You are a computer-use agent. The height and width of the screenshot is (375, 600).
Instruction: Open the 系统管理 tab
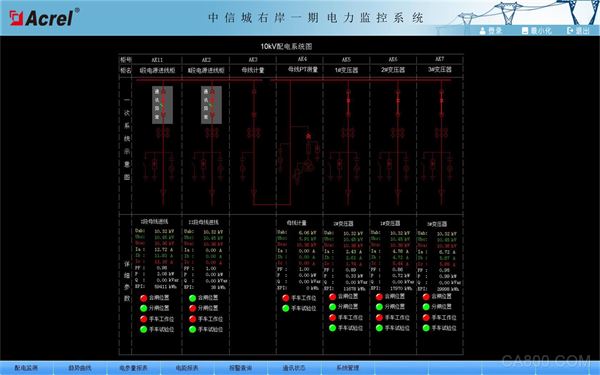click(x=347, y=368)
